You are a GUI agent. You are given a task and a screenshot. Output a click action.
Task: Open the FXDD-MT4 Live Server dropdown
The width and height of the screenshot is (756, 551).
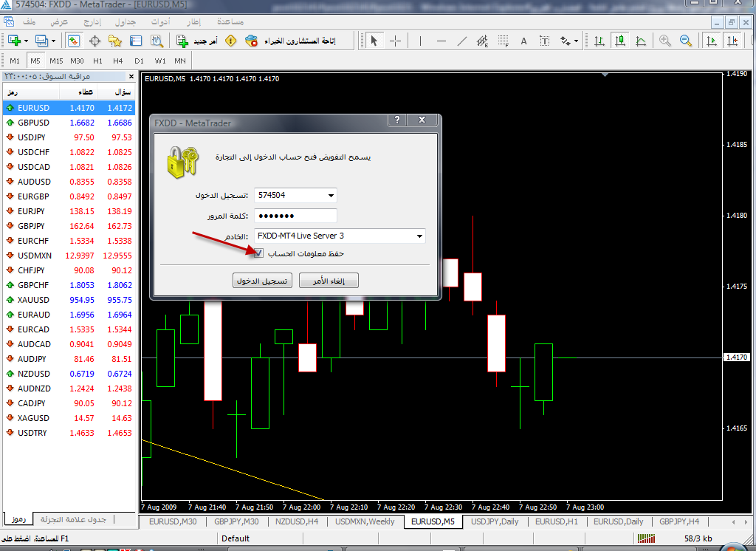[419, 236]
